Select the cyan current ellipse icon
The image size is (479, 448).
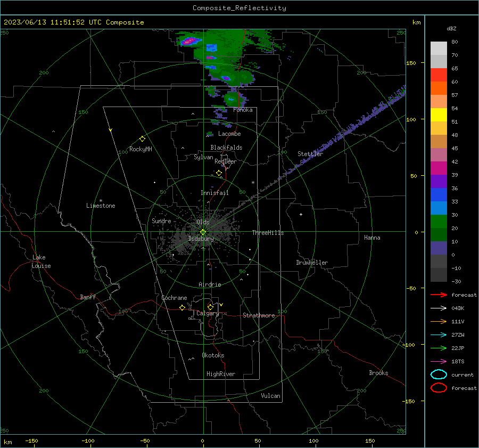pos(439,374)
